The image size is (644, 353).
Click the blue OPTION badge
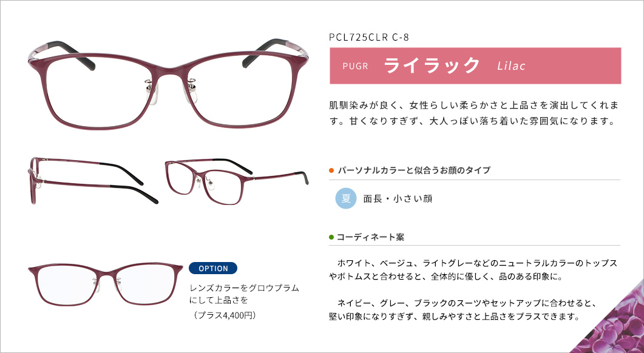point(213,269)
